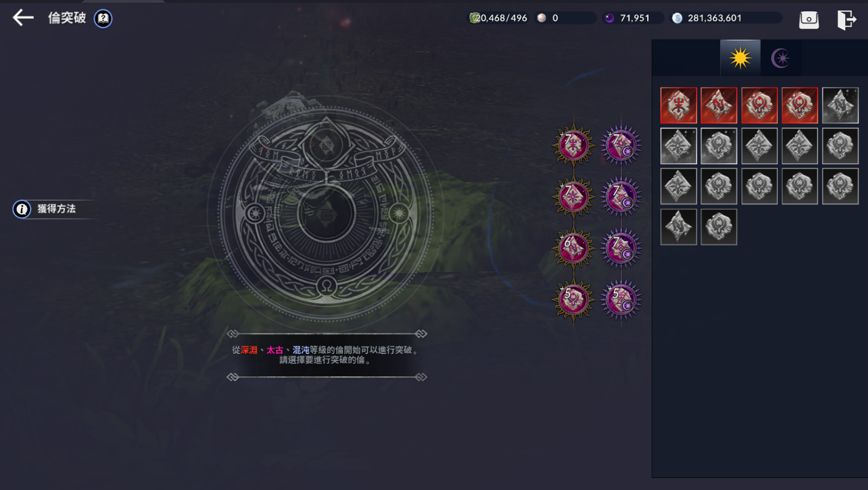Image resolution: width=868 pixels, height=490 pixels.
Task: Select the purple-framed +5 equipped rune
Action: click(621, 300)
